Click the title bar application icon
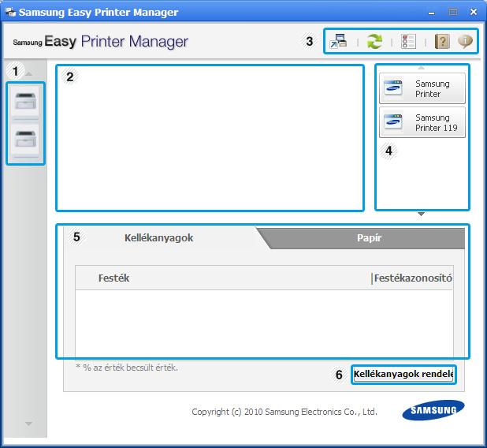 coord(10,12)
